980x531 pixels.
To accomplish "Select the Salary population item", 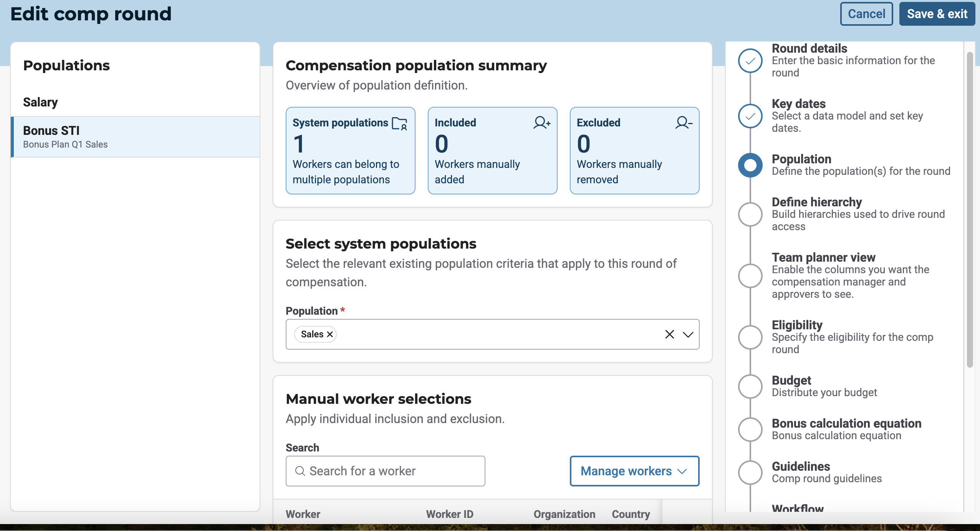I will click(x=40, y=102).
